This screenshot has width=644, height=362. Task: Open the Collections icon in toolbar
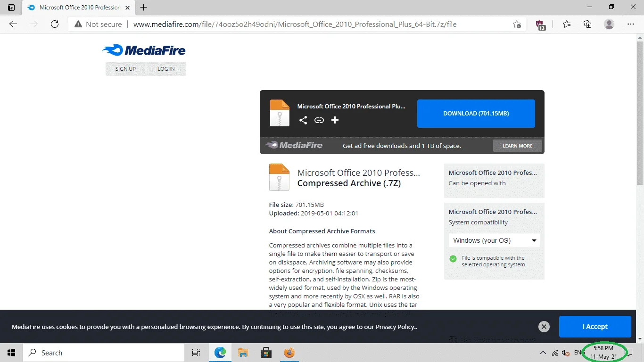tap(587, 24)
